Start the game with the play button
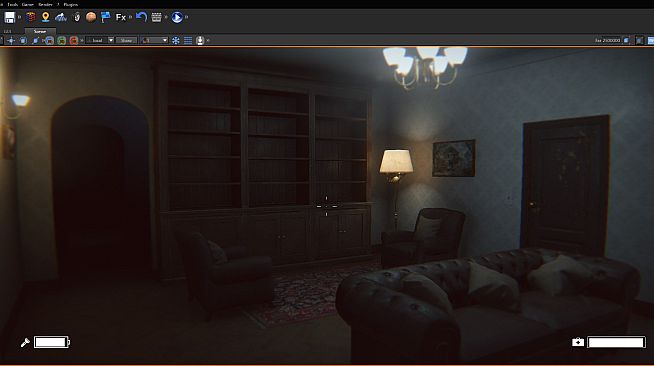Screen dimensions: 654x366 [177, 17]
